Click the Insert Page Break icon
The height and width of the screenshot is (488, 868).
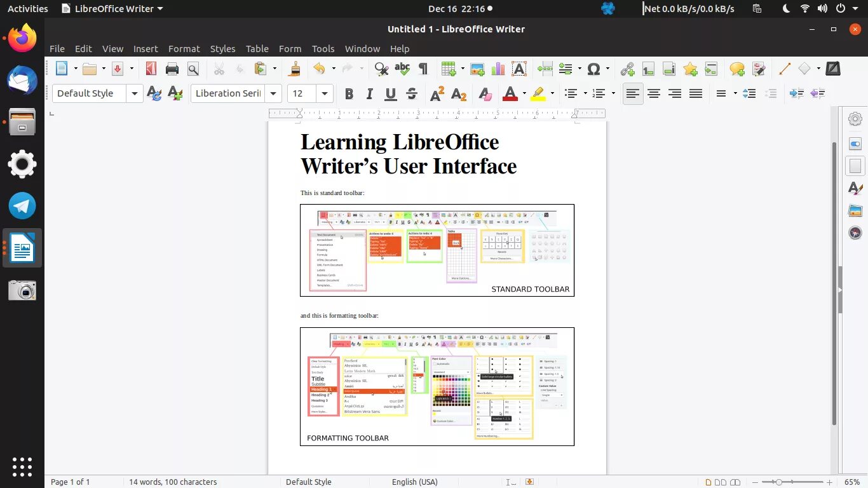coord(545,69)
